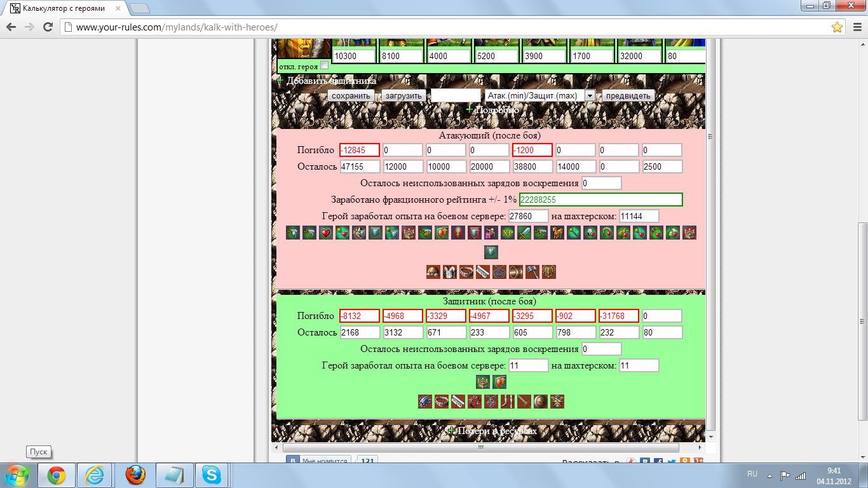Reload the page with the refresh button
Screen dimensions: 868x488
(x=48, y=27)
